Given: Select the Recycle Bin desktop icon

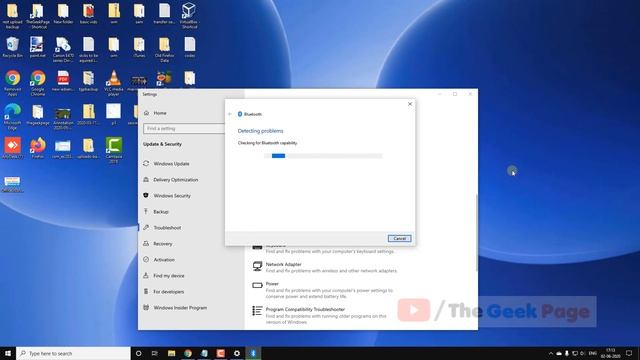Looking at the screenshot, I should click(x=13, y=47).
